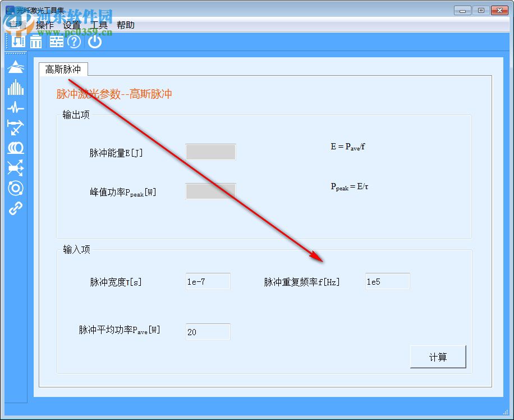
Task: Open the link tool in the sidebar
Action: pyautogui.click(x=15, y=208)
